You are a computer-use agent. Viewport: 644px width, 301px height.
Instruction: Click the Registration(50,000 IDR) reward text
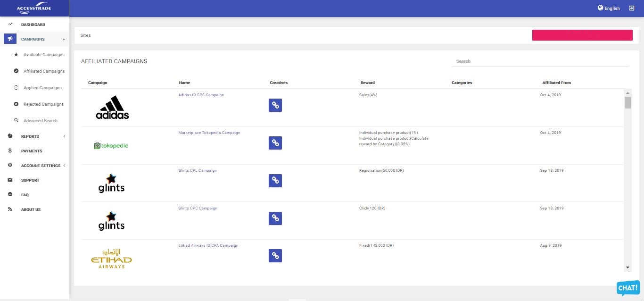click(x=381, y=170)
